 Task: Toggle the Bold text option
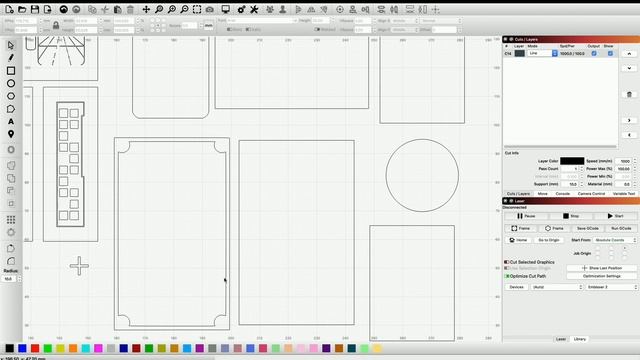tap(229, 29)
